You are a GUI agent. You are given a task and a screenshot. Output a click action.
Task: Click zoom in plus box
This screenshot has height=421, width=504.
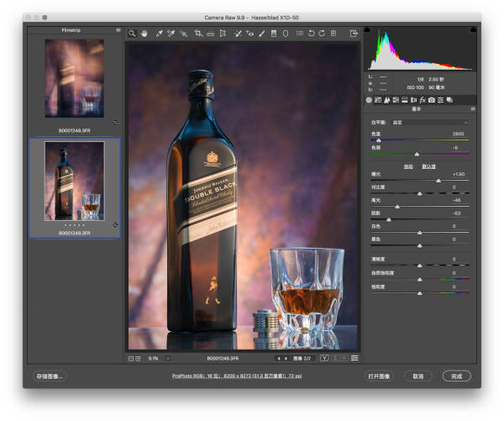tap(138, 358)
